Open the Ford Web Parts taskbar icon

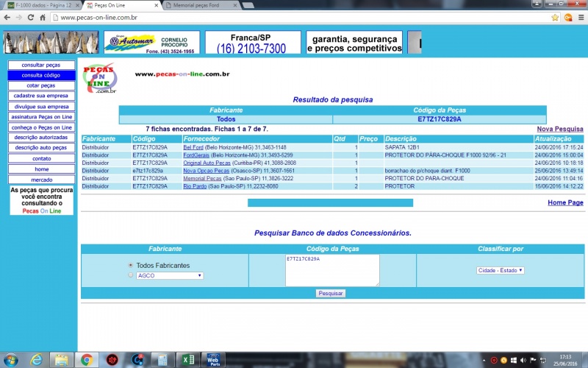(213, 360)
